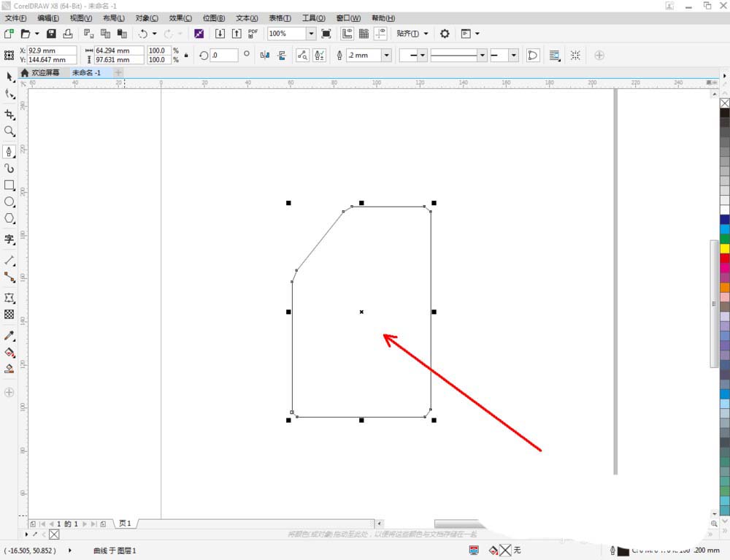Viewport: 730px width, 560px height.
Task: Toggle show rulers button
Action: click(347, 34)
